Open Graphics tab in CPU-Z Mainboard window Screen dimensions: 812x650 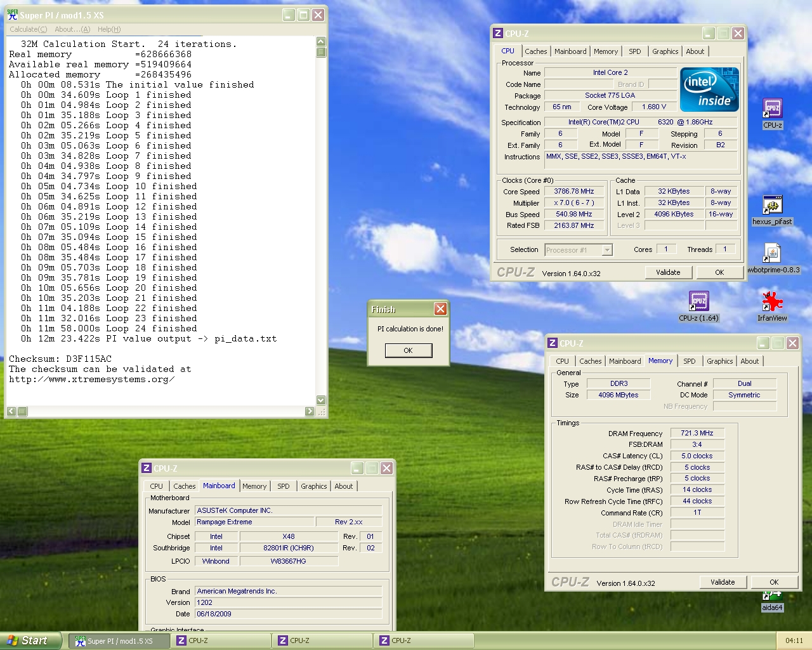[314, 487]
